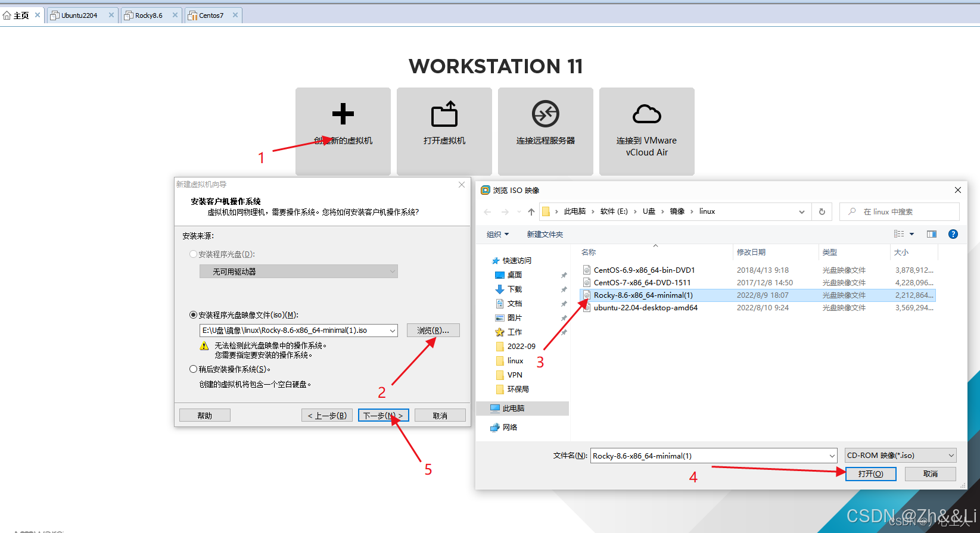Open 下载 in the navigation pane
This screenshot has height=533, width=980.
pyautogui.click(x=515, y=289)
